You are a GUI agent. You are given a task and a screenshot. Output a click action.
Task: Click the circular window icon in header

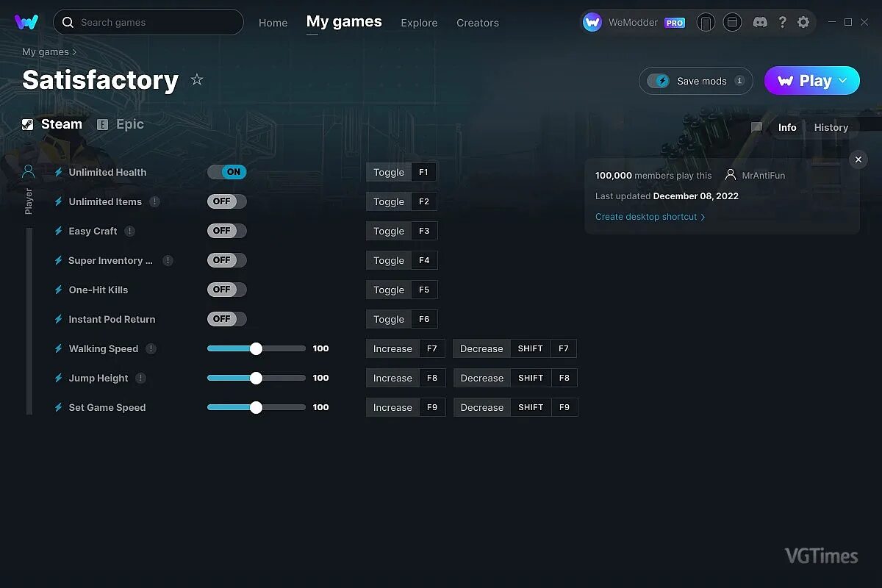[x=732, y=22]
